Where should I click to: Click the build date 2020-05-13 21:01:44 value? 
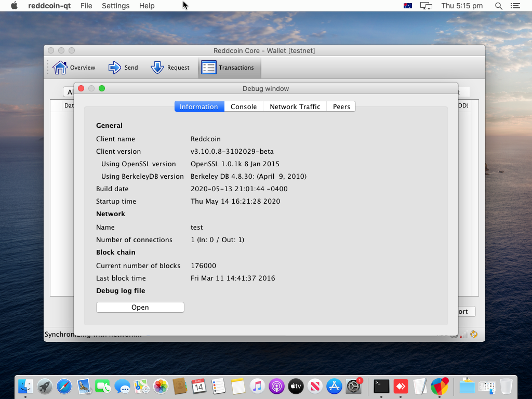tap(239, 189)
